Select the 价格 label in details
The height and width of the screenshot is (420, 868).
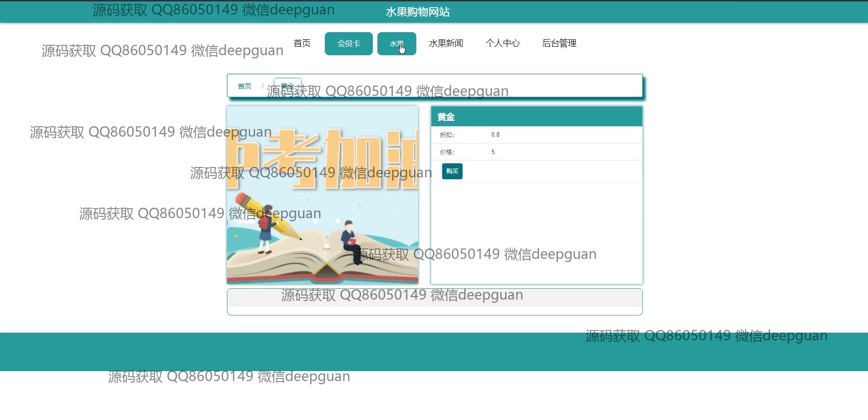tap(447, 152)
